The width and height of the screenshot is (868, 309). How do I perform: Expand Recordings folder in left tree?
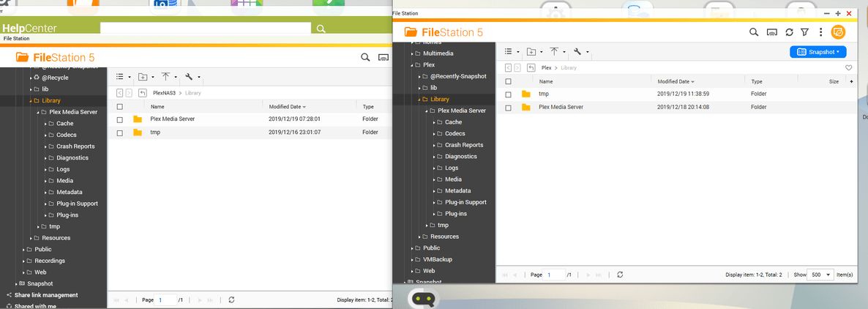coord(24,261)
